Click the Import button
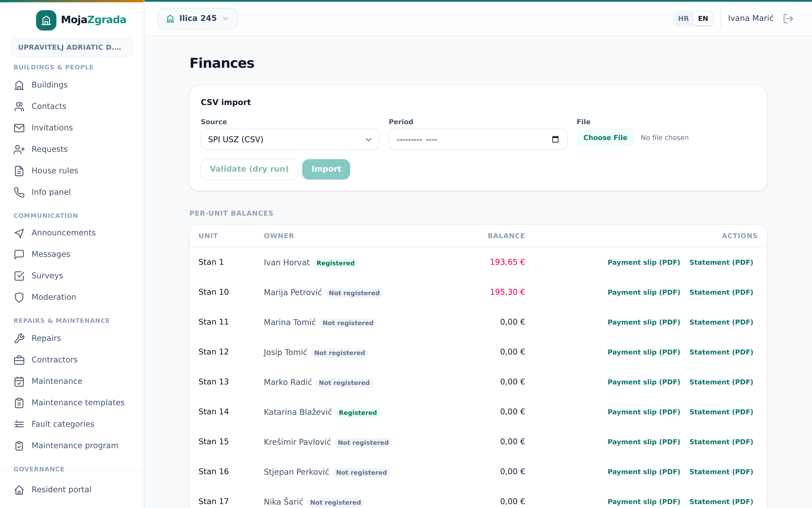 click(326, 169)
